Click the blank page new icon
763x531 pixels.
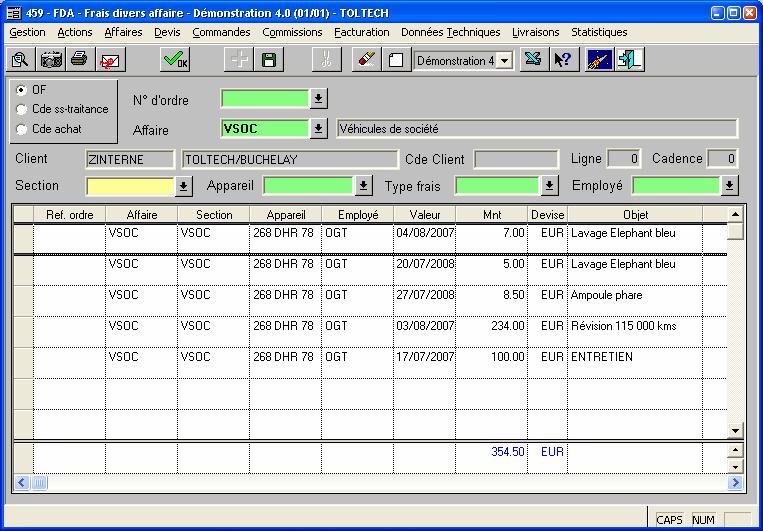(396, 60)
